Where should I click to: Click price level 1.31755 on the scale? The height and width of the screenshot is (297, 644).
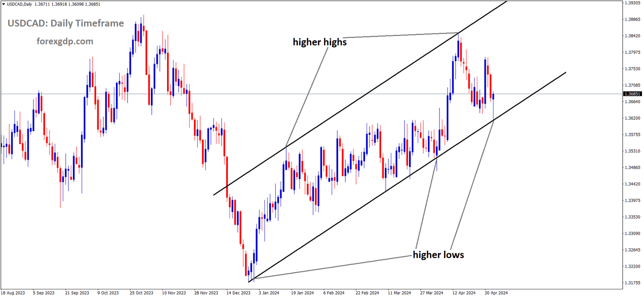632,283
